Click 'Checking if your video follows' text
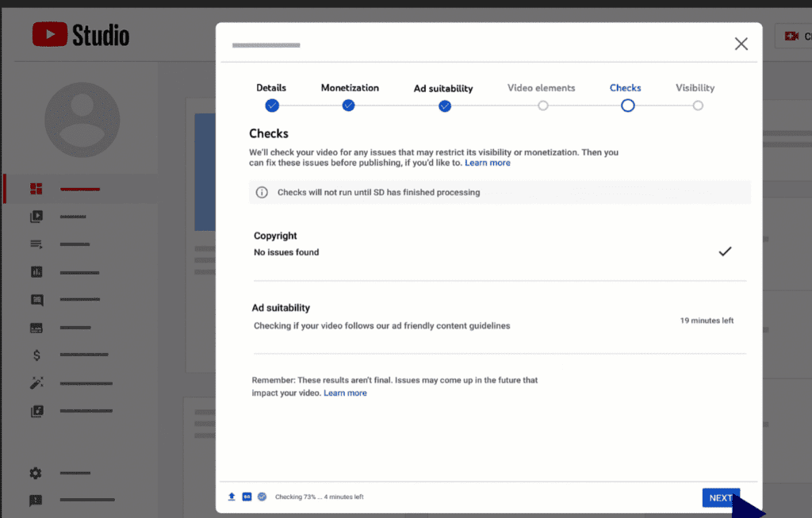 coord(381,326)
